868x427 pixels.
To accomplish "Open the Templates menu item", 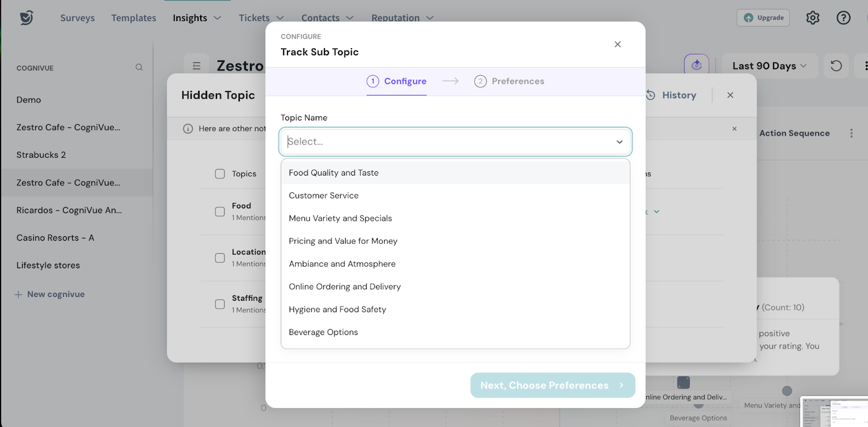I will [x=133, y=18].
